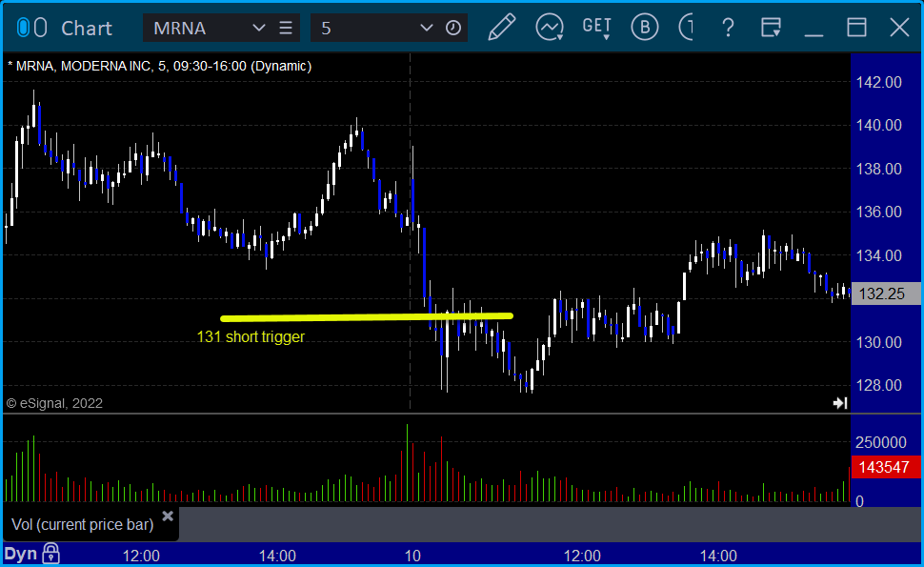The width and height of the screenshot is (924, 567).
Task: Toggle the Dyn lock icon
Action: click(50, 554)
